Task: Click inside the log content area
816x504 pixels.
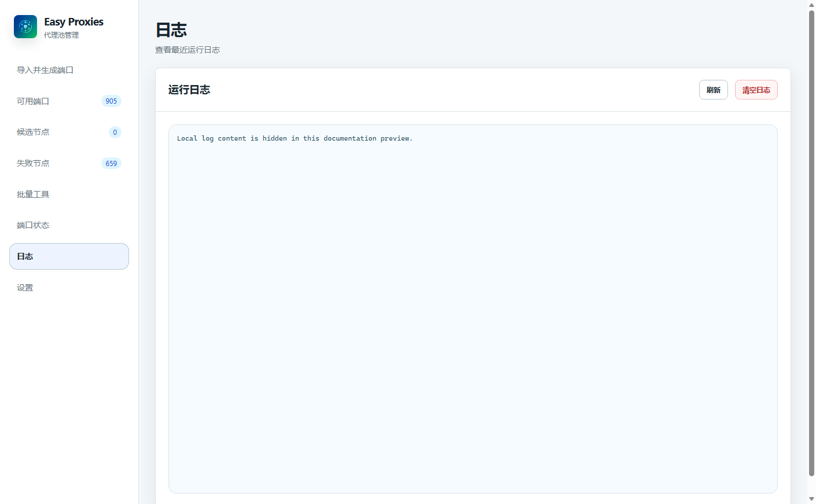Action: click(x=473, y=309)
